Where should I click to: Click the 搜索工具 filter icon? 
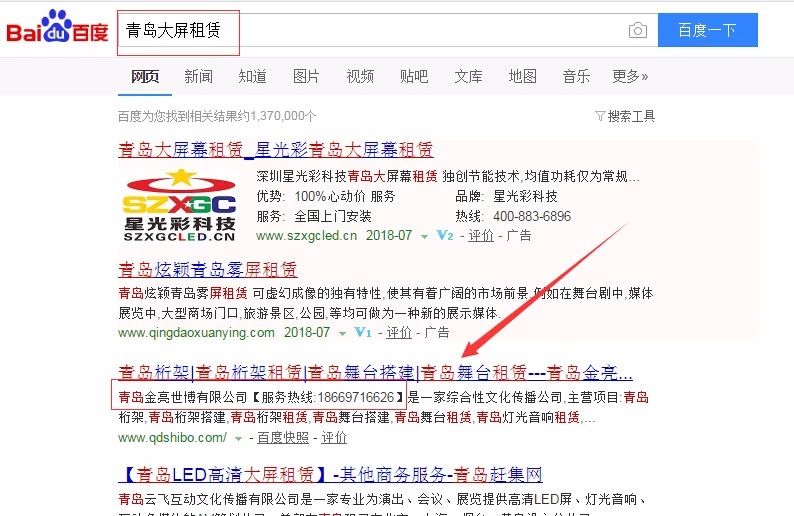pyautogui.click(x=600, y=116)
